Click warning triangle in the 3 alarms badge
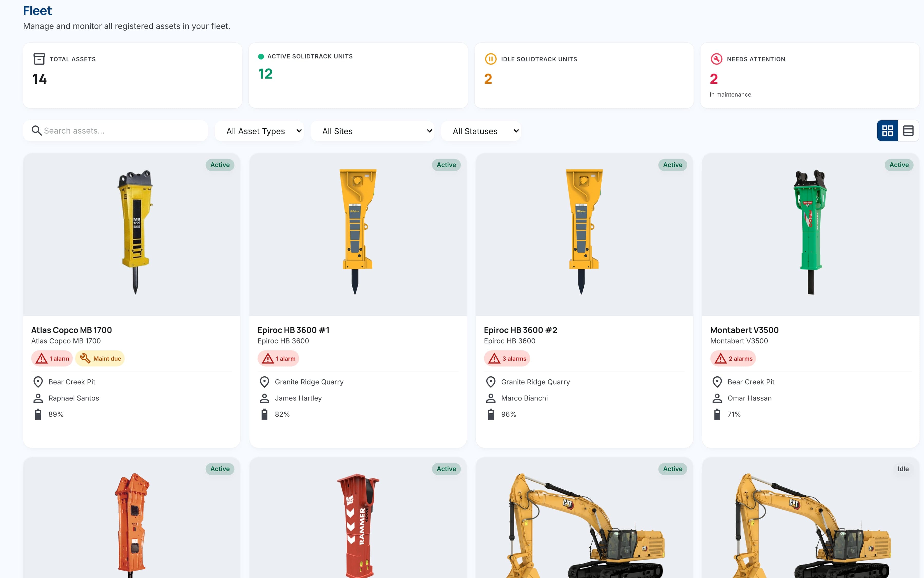 (494, 359)
